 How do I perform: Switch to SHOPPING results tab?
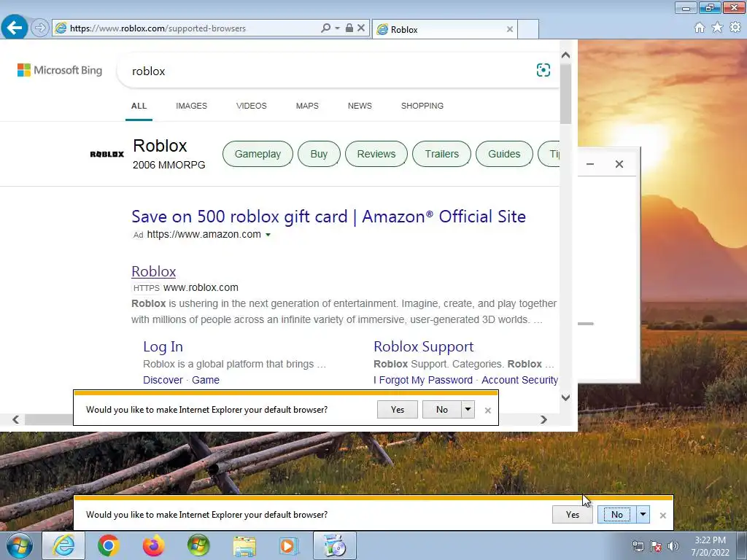[x=422, y=106]
